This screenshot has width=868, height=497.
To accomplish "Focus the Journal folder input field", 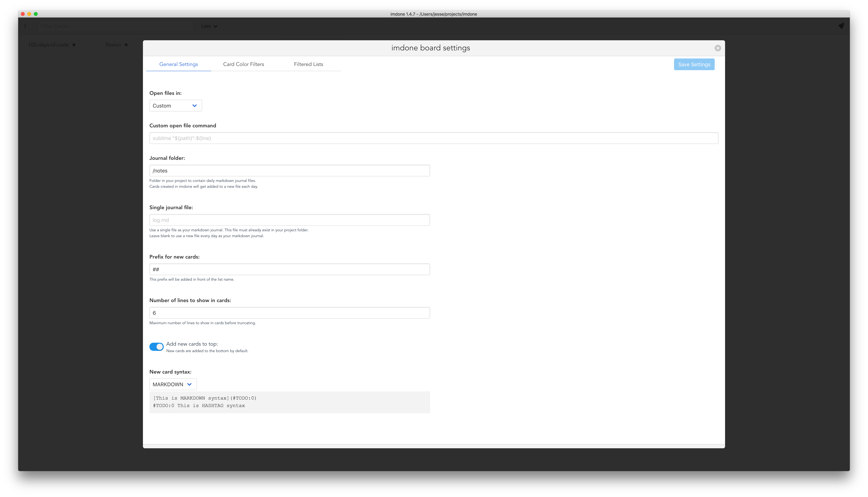I will pyautogui.click(x=289, y=171).
